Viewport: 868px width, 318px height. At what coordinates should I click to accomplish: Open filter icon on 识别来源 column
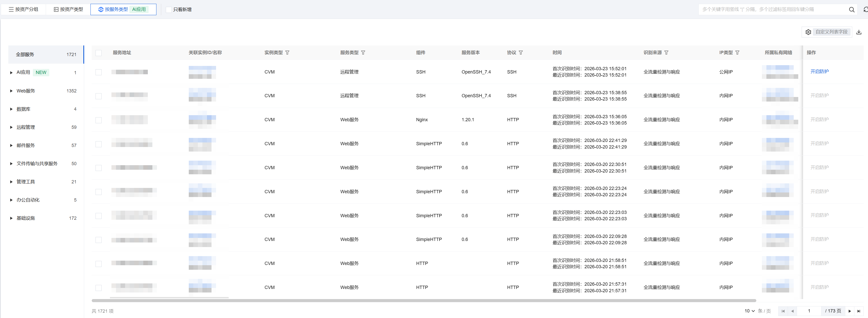[666, 53]
